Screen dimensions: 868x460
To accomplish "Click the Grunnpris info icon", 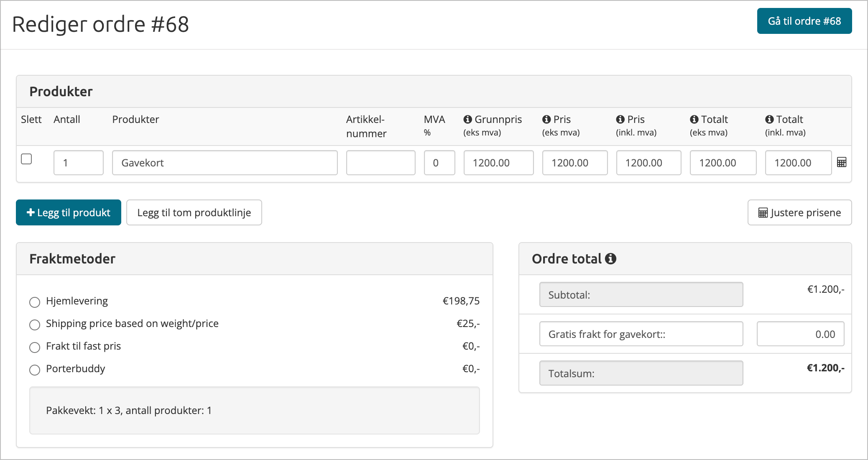I will click(467, 120).
